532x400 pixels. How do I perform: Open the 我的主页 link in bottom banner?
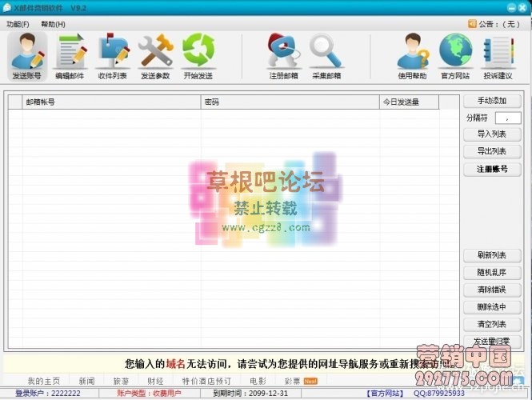click(44, 381)
